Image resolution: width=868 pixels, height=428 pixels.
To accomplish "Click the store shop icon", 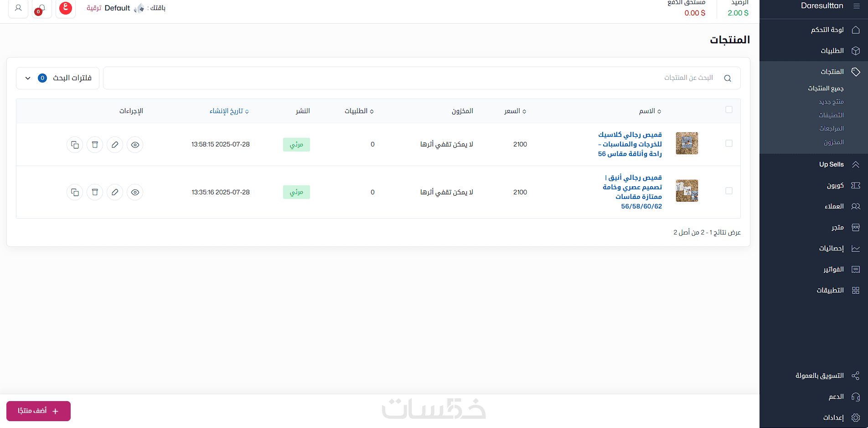I will coord(856,227).
